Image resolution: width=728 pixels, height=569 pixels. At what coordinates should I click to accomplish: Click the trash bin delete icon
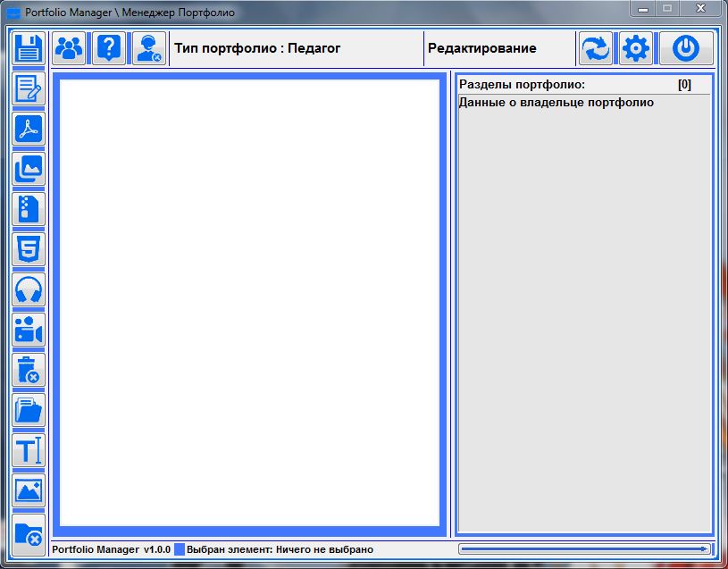coord(29,370)
